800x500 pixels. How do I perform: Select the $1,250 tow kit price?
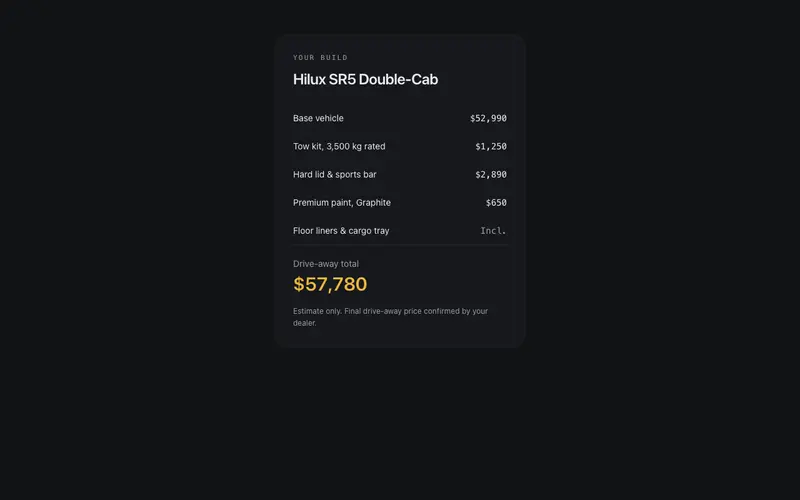pos(491,146)
